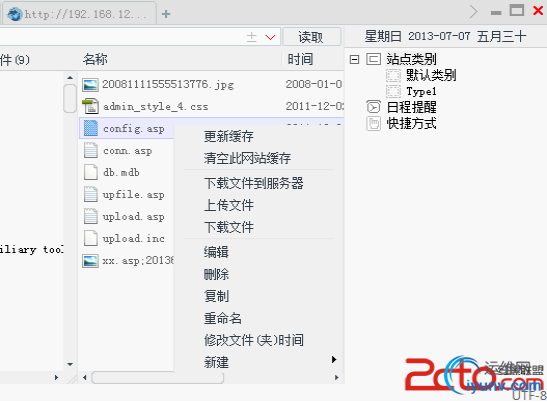Viewport: 547px width, 402px height.
Task: Click the image icon of 2008111555513776.jpg
Action: click(90, 85)
